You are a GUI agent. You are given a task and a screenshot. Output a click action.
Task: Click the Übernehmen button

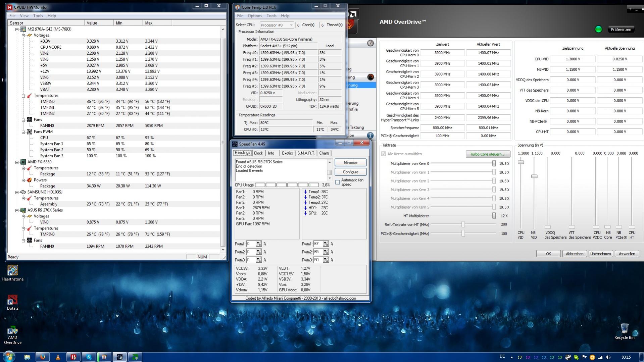(600, 254)
